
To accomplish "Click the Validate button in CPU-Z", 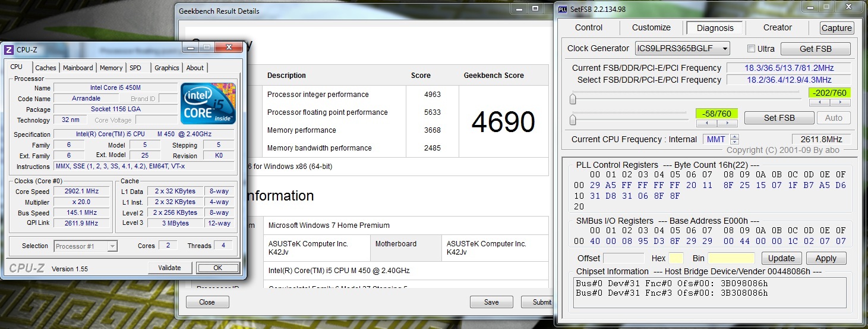I will pos(169,268).
